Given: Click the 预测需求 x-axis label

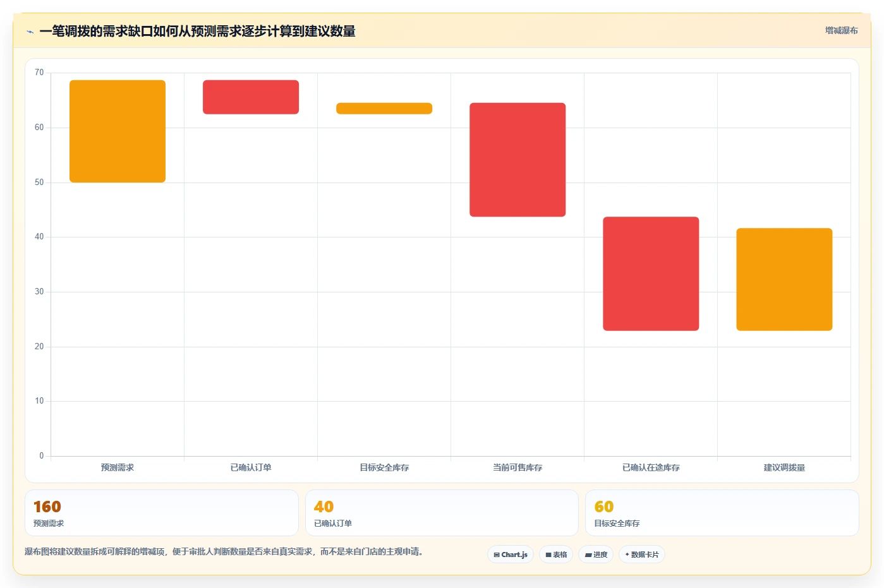Looking at the screenshot, I should click(x=118, y=467).
